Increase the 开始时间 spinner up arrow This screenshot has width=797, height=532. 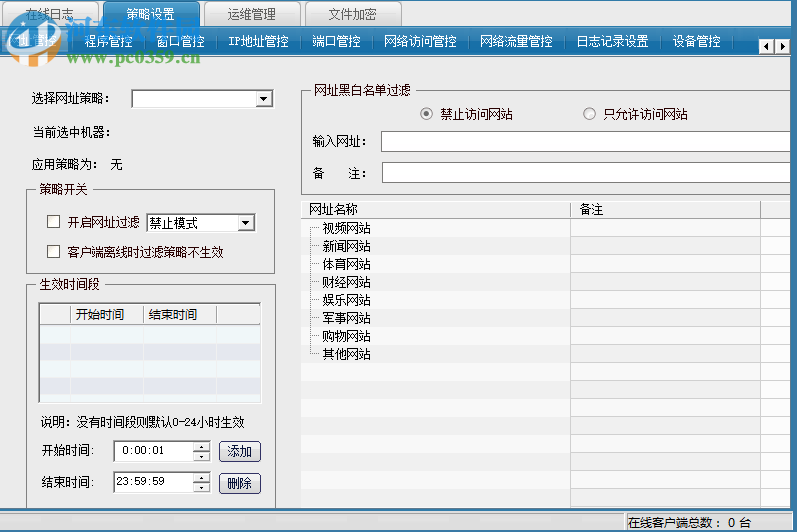[202, 446]
